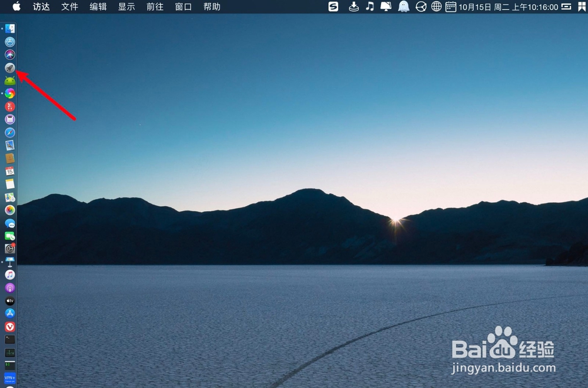Click the ghost menu bar icon

point(403,6)
